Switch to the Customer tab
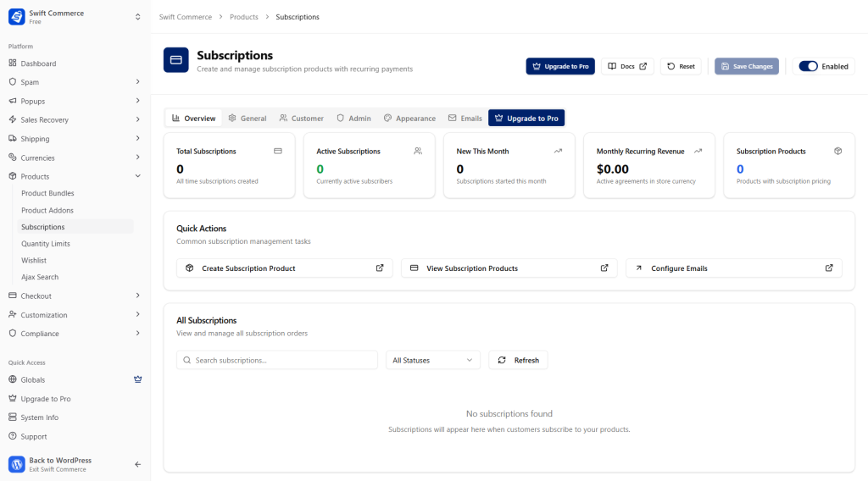868x481 pixels. click(x=302, y=119)
